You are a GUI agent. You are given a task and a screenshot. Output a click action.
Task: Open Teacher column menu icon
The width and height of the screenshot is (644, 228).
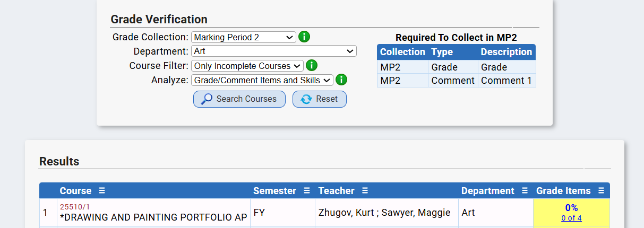[x=365, y=191]
